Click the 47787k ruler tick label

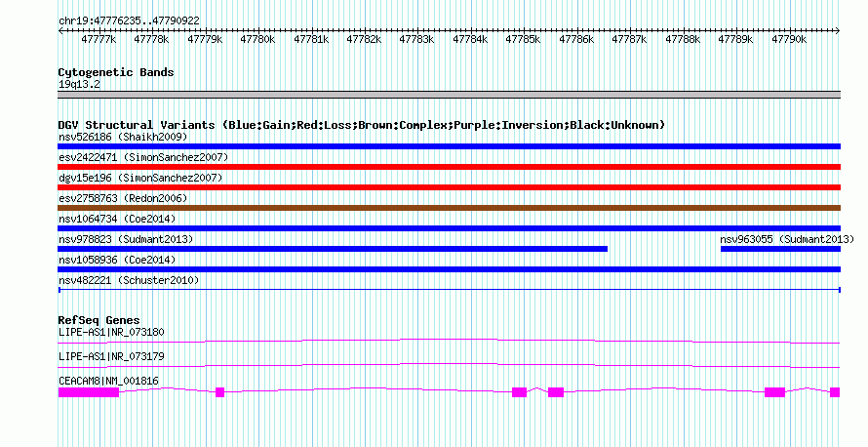[629, 40]
